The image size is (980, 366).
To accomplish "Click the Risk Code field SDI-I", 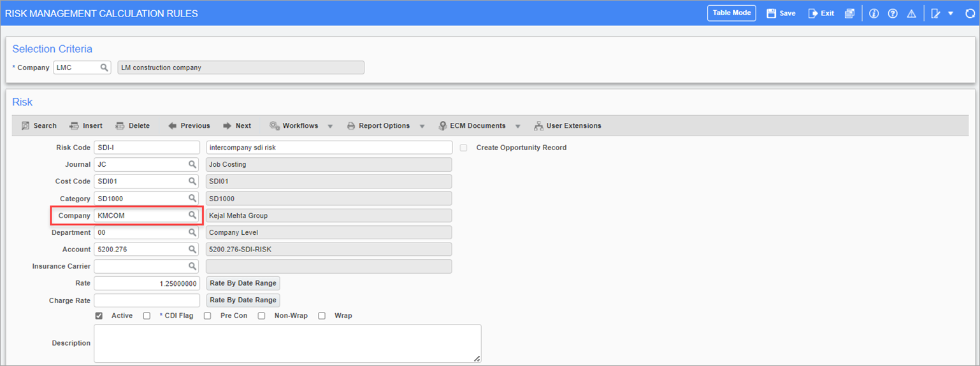I will (x=147, y=148).
